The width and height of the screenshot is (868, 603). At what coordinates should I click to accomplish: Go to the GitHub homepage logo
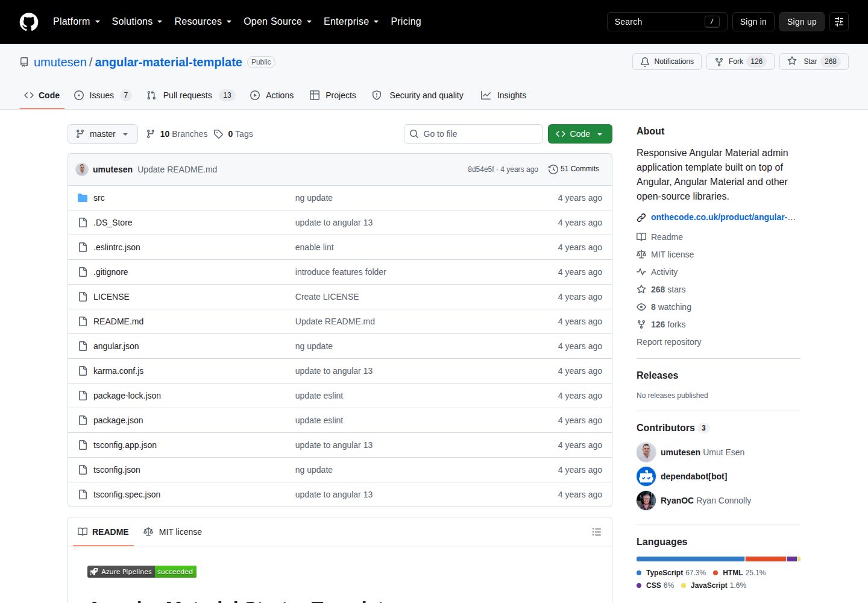click(29, 22)
